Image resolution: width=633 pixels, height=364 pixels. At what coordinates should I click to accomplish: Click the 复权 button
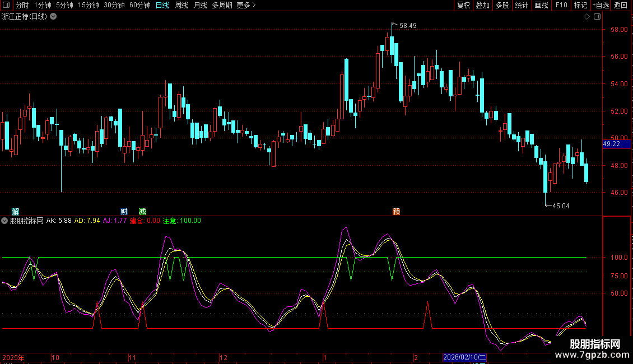[463, 6]
